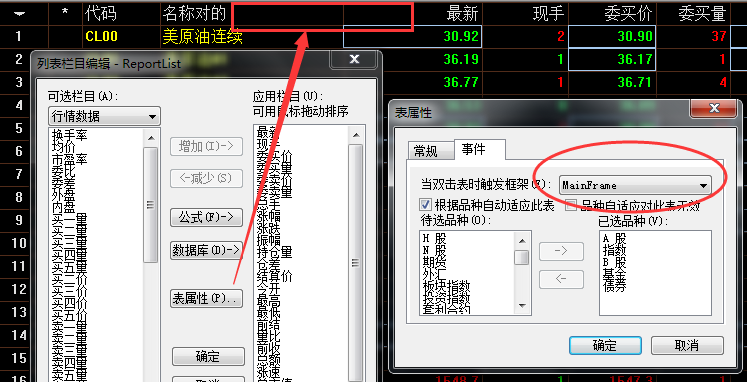Image resolution: width=747 pixels, height=382 pixels.
Task: Select 期货 in 待选品种 list
Action: click(434, 262)
